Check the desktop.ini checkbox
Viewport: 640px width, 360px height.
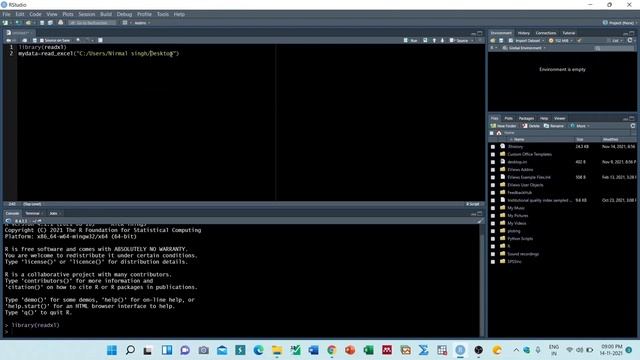pyautogui.click(x=493, y=162)
